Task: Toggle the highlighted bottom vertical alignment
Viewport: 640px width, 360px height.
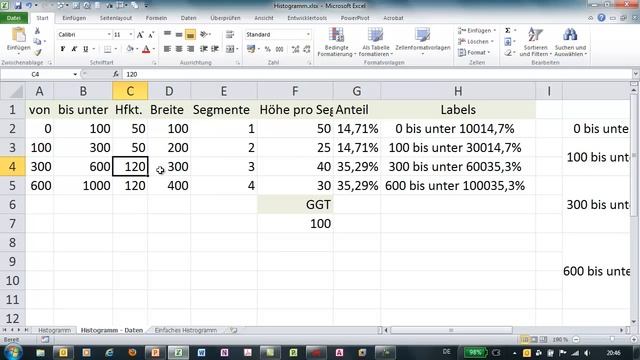Action: point(190,35)
